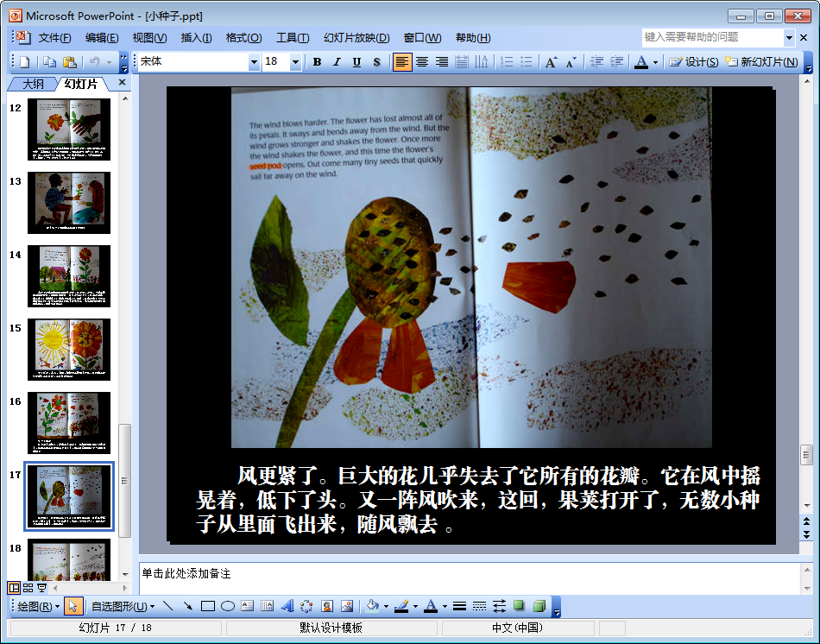Click change text direction icon
Image resolution: width=820 pixels, height=644 pixels.
click(x=481, y=62)
